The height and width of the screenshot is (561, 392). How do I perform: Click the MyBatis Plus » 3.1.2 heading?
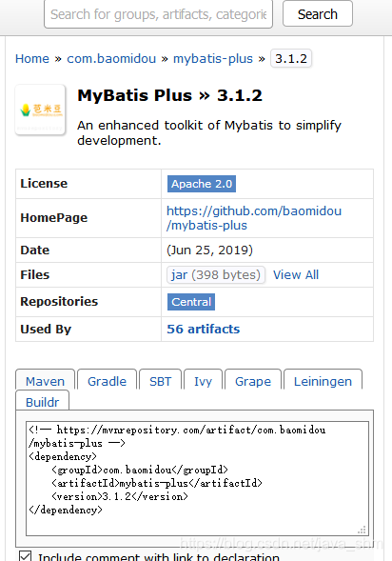[x=170, y=95]
